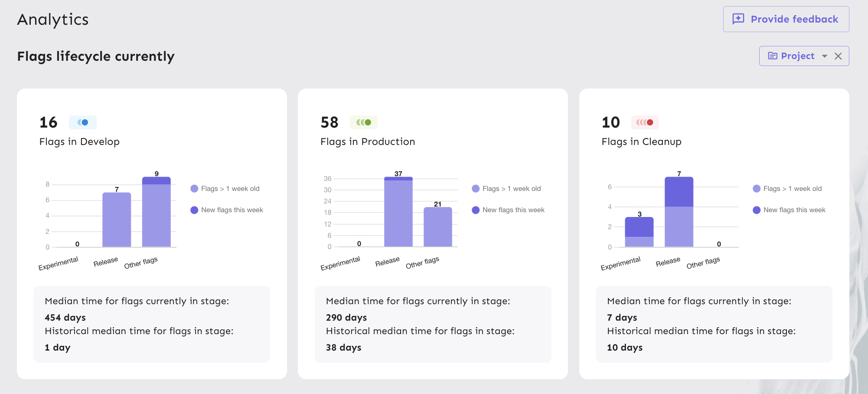Open the Project filter dropdown
Image resolution: width=868 pixels, height=394 pixels.
coord(797,56)
